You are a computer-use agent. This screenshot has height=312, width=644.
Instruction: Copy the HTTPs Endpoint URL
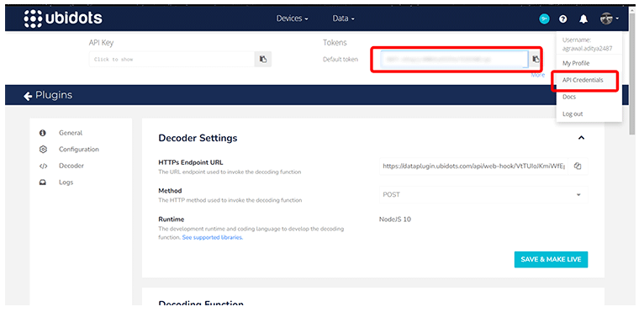[x=578, y=166]
